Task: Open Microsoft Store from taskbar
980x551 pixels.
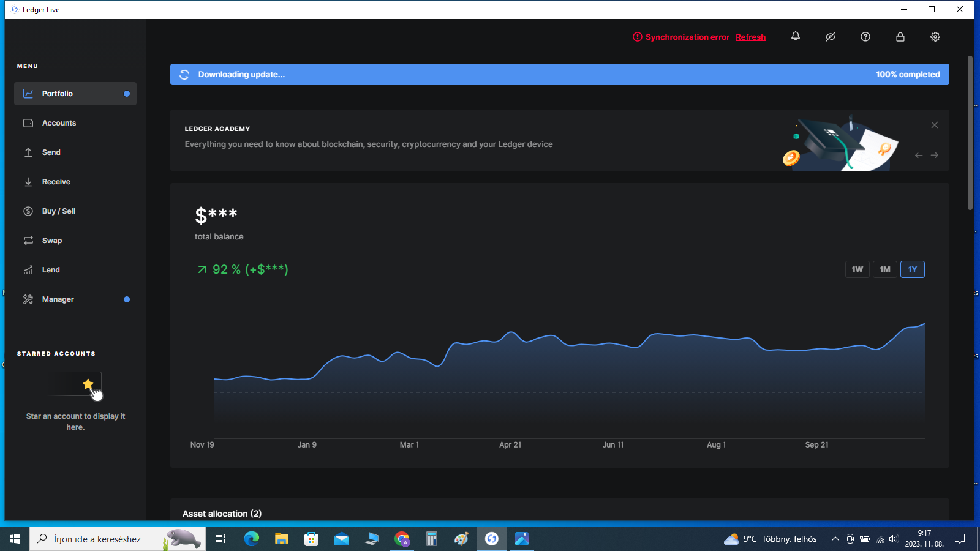Action: tap(312, 539)
